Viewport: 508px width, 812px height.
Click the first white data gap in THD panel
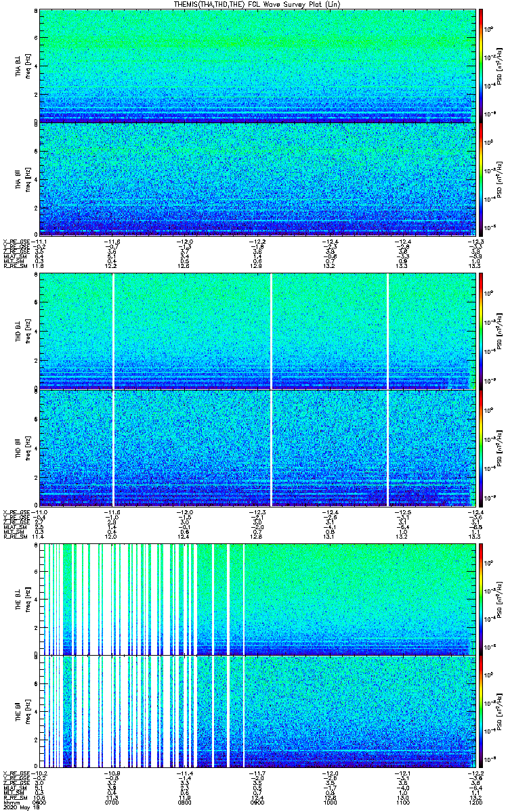pos(113,388)
